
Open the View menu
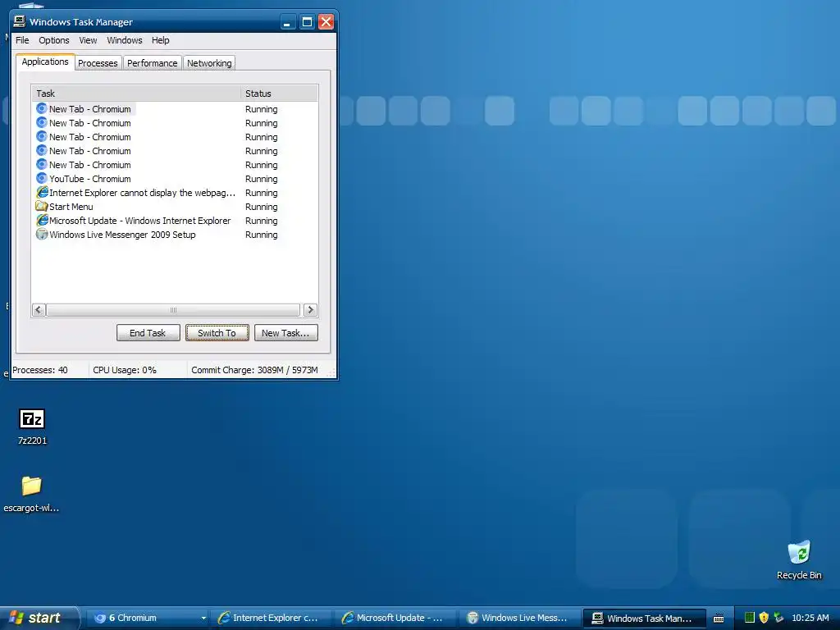[x=88, y=40]
